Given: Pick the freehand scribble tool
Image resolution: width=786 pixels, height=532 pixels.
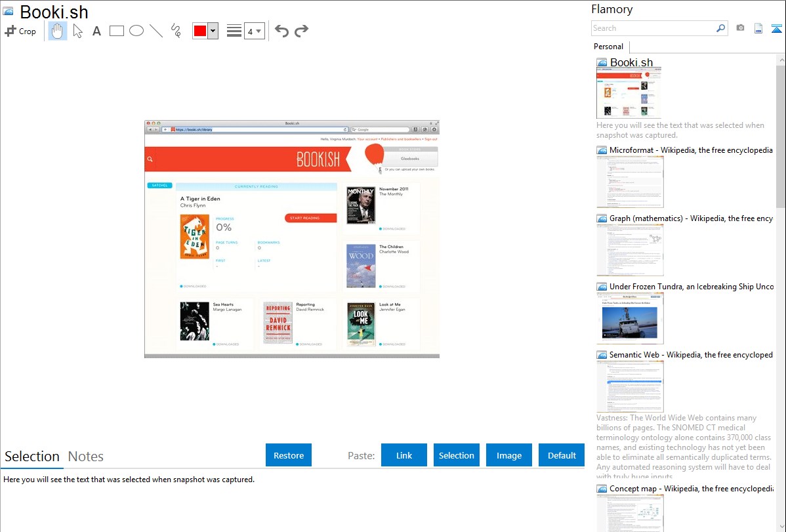Looking at the screenshot, I should click(176, 31).
